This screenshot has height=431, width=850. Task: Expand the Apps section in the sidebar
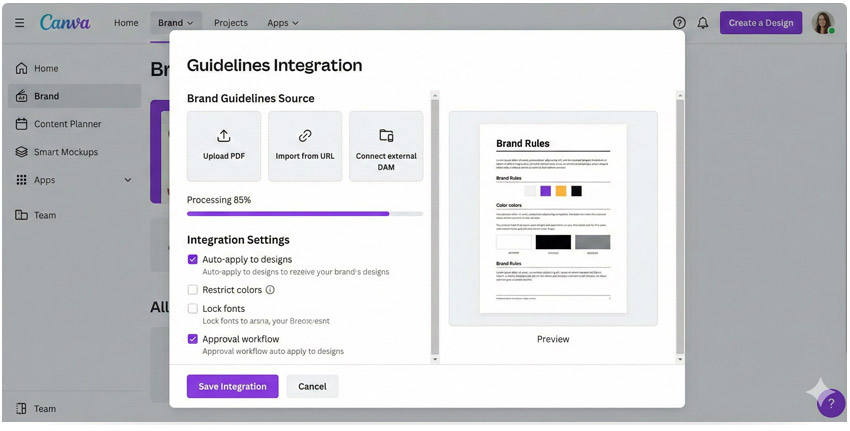tap(128, 180)
